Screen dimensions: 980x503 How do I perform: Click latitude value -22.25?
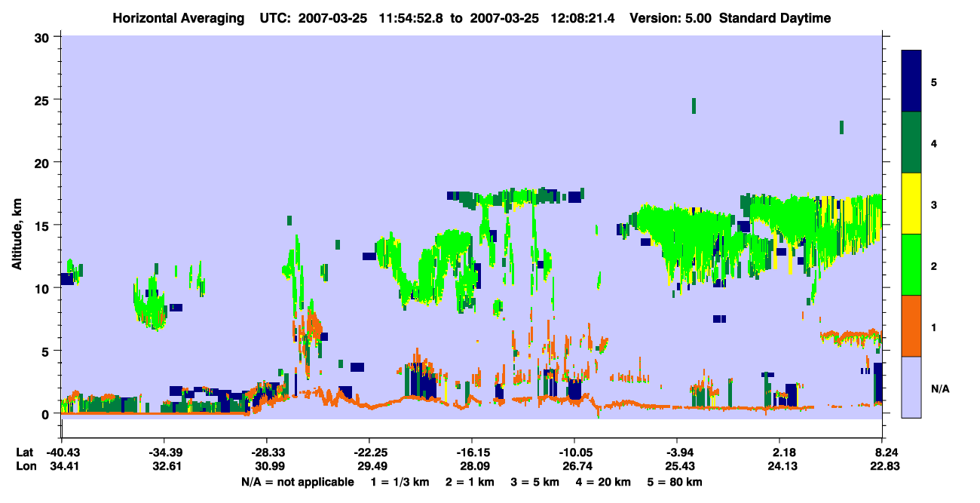click(369, 452)
